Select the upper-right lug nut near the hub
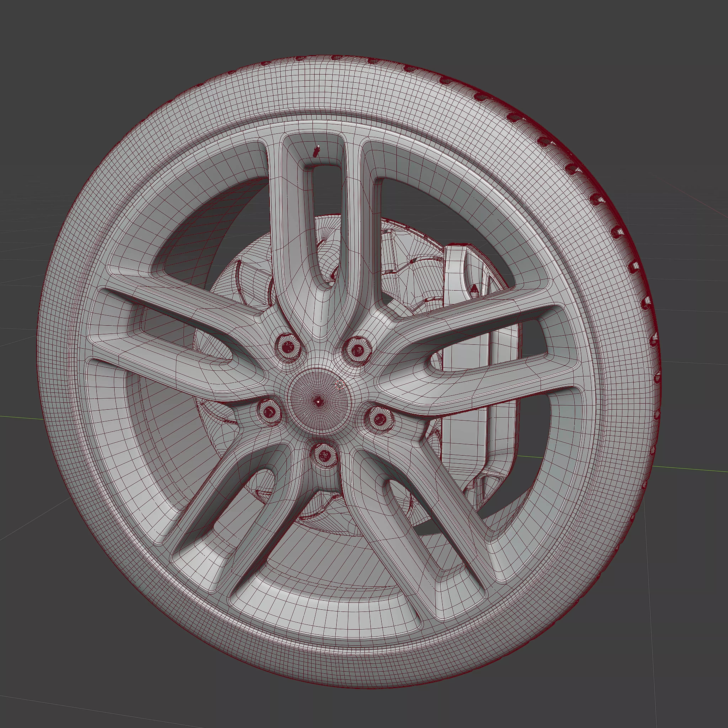This screenshot has height=728, width=728. tap(358, 350)
